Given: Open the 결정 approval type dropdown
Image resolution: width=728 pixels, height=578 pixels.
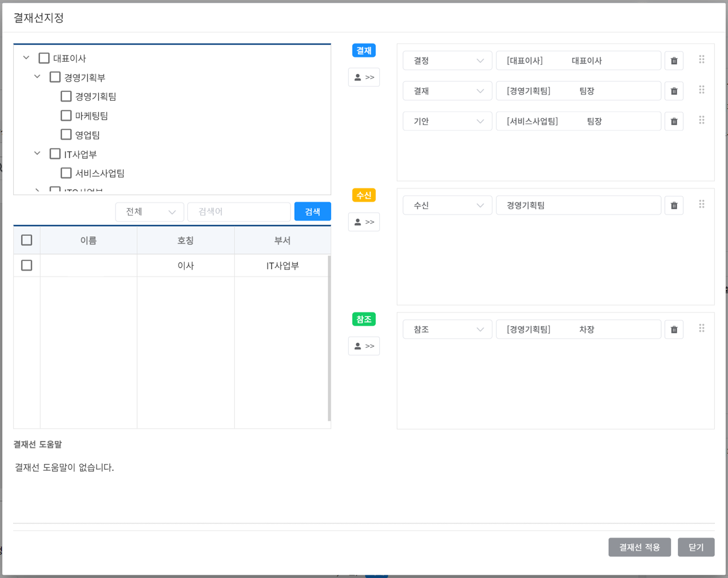Looking at the screenshot, I should (447, 61).
